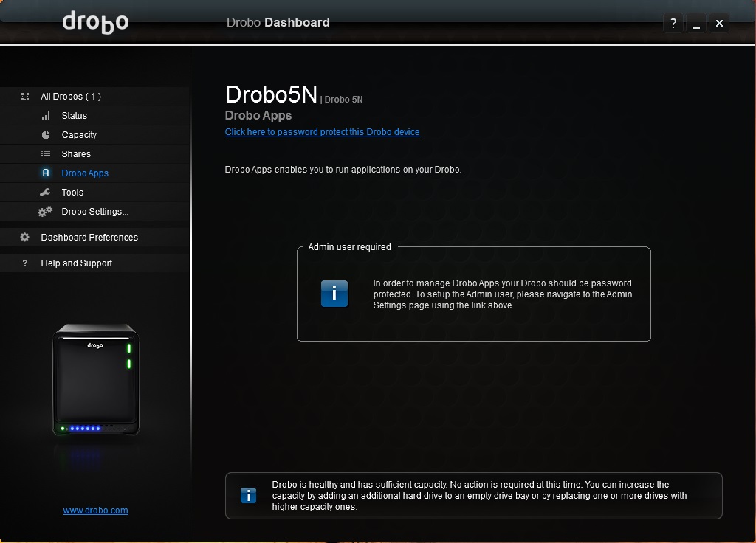Click the Drobo5N device name heading
This screenshot has height=543, width=756.
271,94
